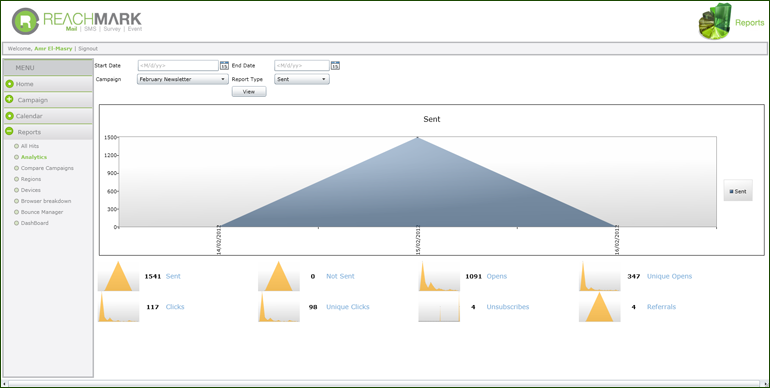Select Analytics in the Reports submenu
770x388 pixels.
(34, 157)
